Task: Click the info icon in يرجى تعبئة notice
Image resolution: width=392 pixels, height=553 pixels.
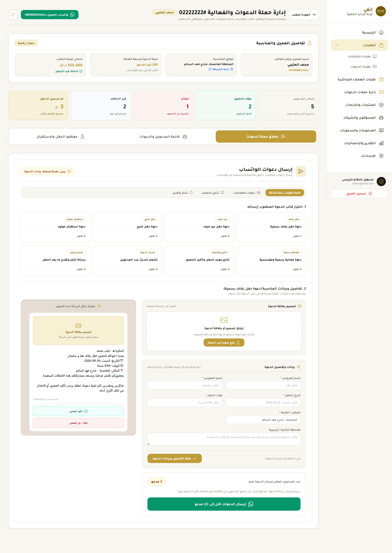Action: (x=69, y=171)
